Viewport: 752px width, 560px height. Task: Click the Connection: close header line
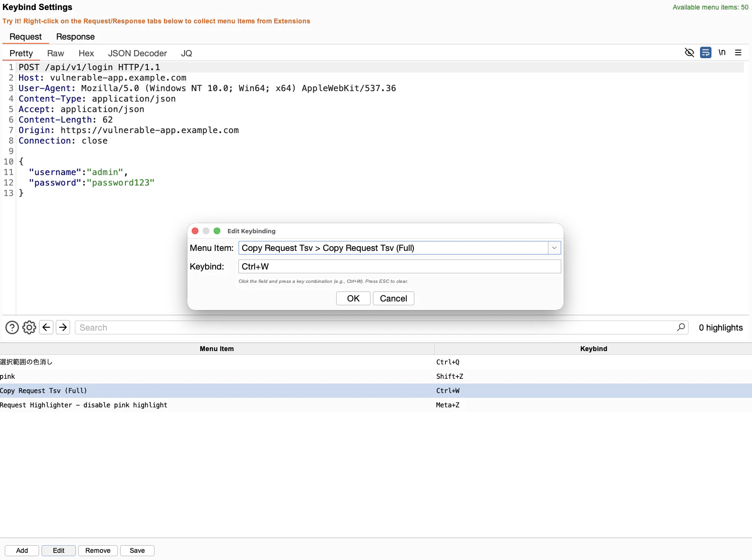tap(63, 141)
